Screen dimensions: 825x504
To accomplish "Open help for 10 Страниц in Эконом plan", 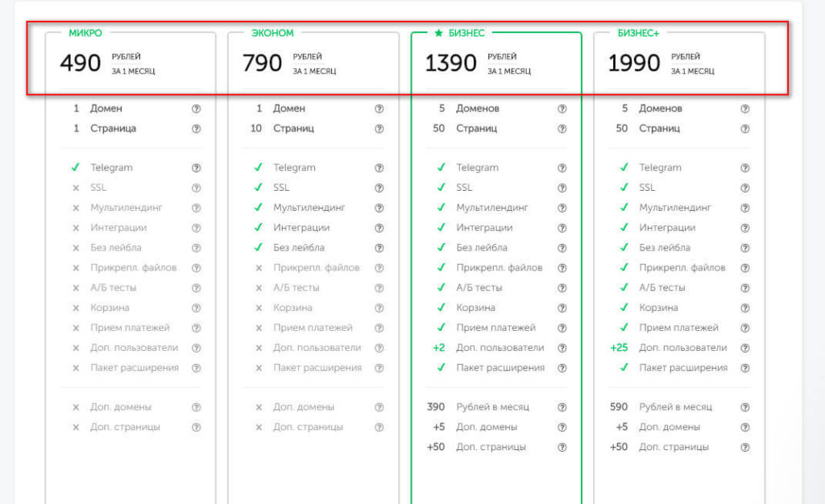I will tap(379, 128).
